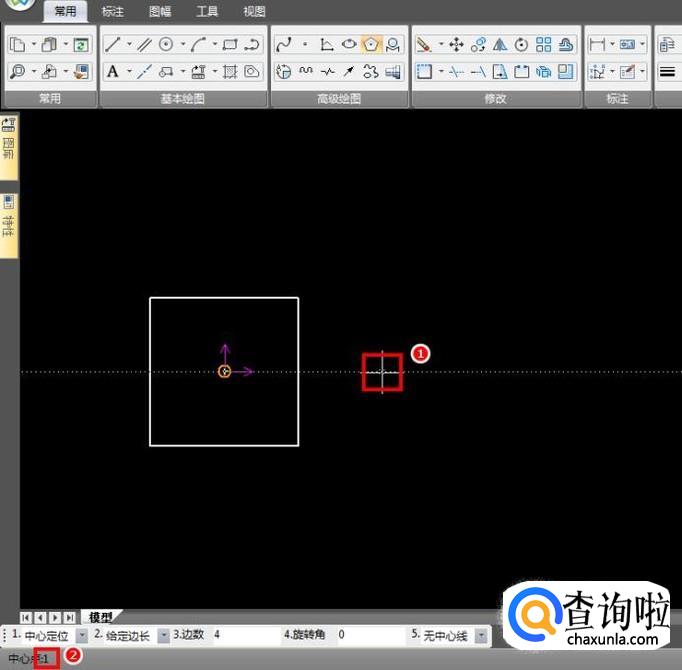Select the Line drawing tool
Screen dimensions: 682x670
pos(113,44)
